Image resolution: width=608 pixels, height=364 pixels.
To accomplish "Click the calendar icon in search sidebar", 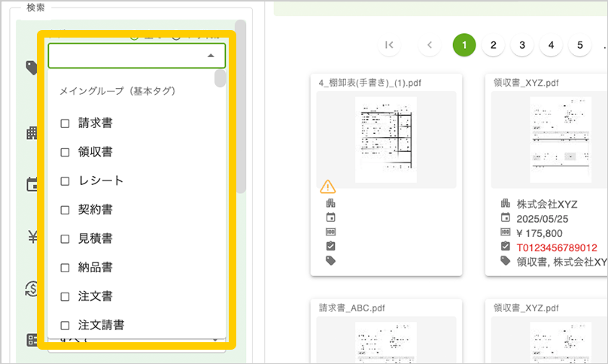I will [32, 184].
